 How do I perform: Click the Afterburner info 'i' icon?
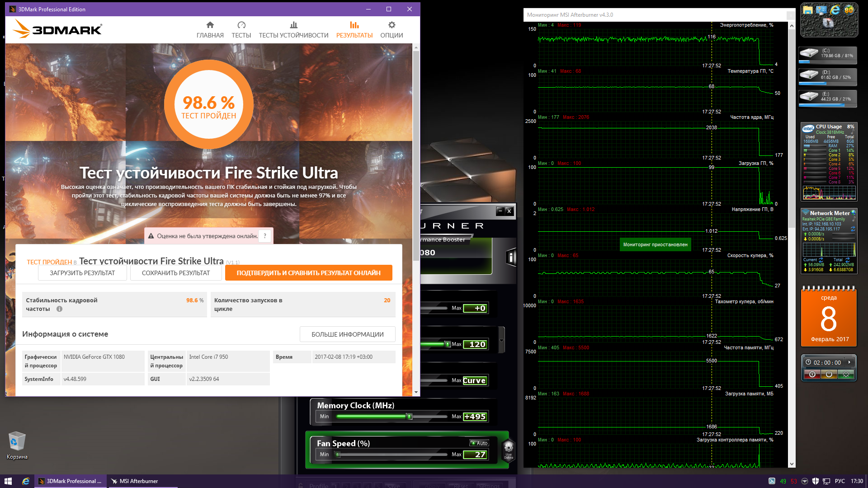pyautogui.click(x=511, y=258)
